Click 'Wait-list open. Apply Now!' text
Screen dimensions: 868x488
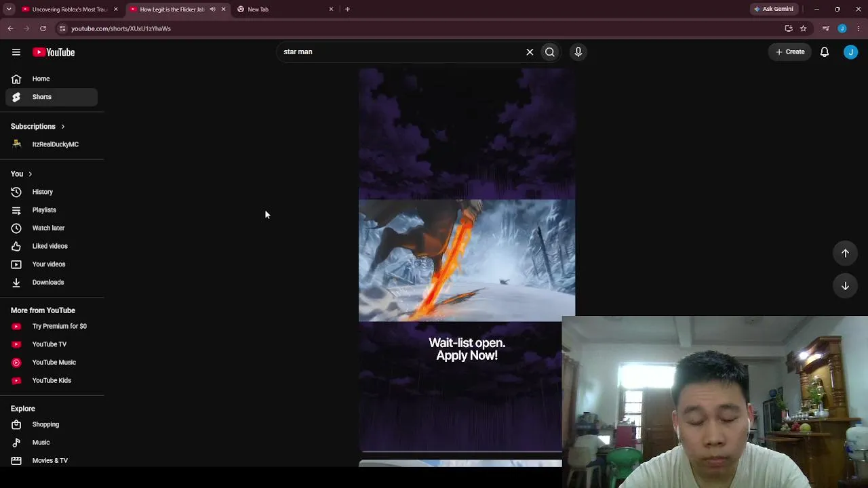pos(467,349)
